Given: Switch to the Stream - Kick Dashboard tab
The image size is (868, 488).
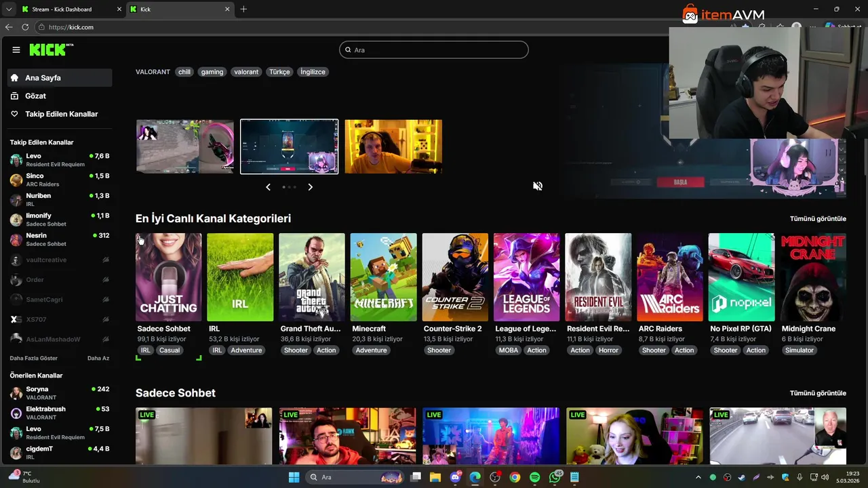Looking at the screenshot, I should click(x=71, y=9).
